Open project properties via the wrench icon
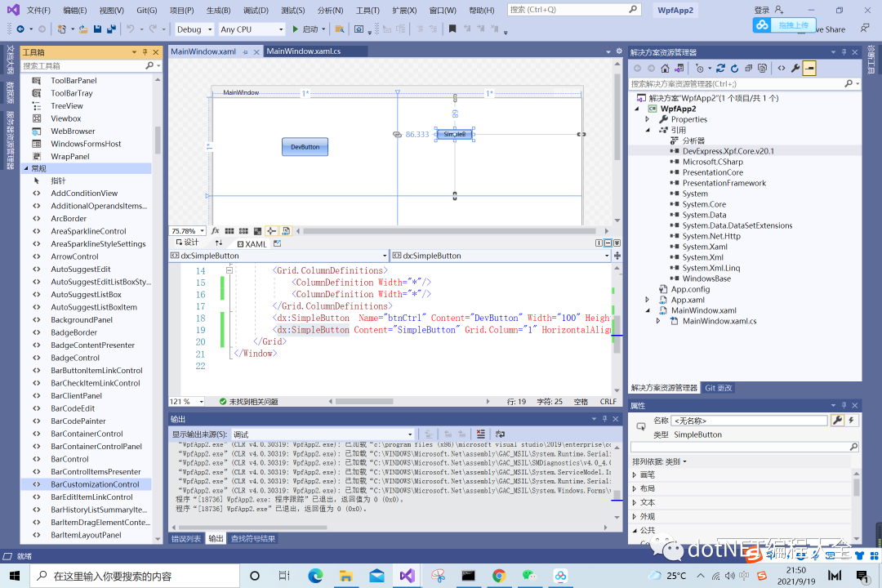The image size is (882, 588). click(794, 68)
